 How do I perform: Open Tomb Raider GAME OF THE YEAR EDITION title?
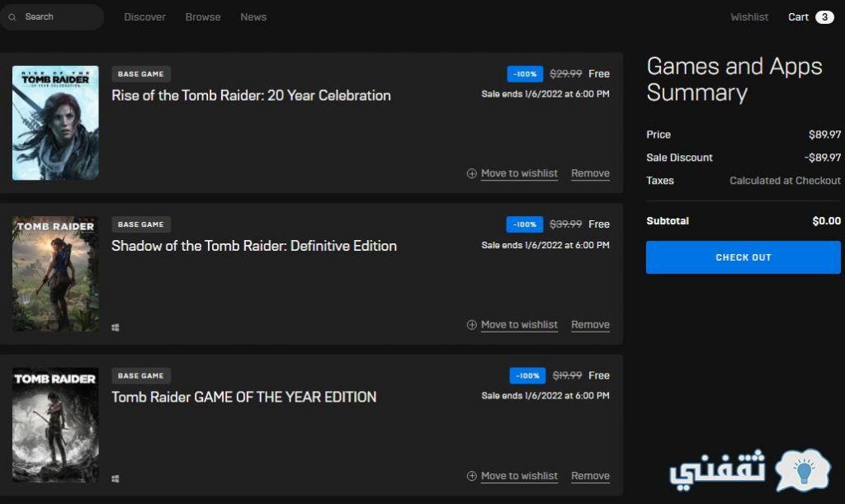tap(243, 398)
